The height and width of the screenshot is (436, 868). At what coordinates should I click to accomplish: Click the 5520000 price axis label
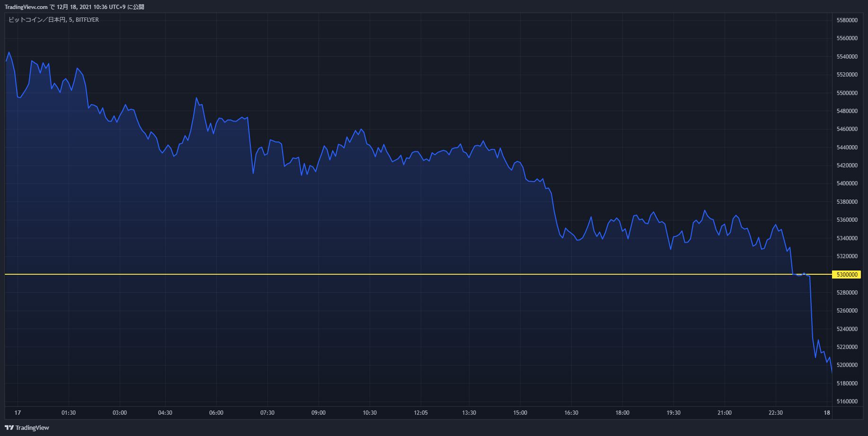pyautogui.click(x=847, y=75)
